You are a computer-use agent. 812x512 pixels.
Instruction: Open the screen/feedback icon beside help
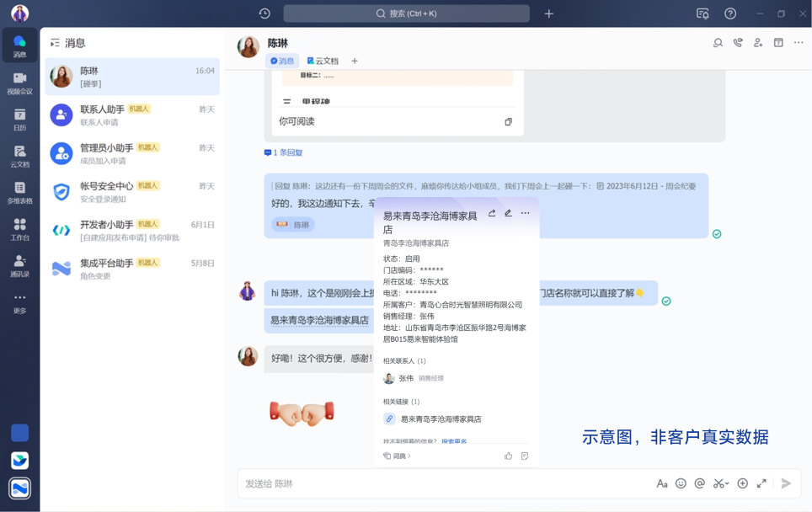coord(702,13)
